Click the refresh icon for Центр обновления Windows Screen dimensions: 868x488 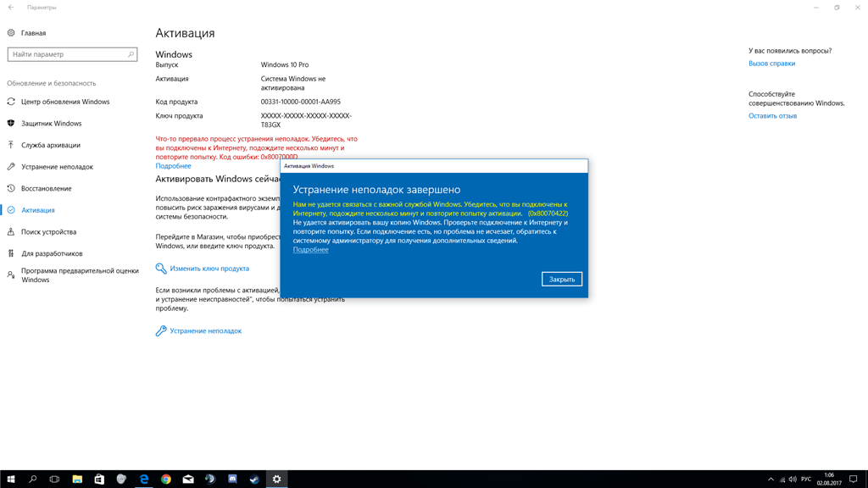(11, 102)
